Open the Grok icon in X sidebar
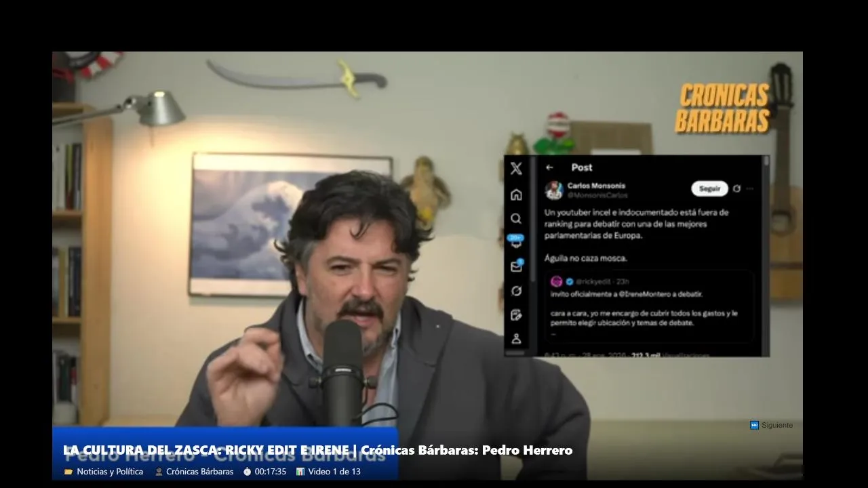 [516, 291]
